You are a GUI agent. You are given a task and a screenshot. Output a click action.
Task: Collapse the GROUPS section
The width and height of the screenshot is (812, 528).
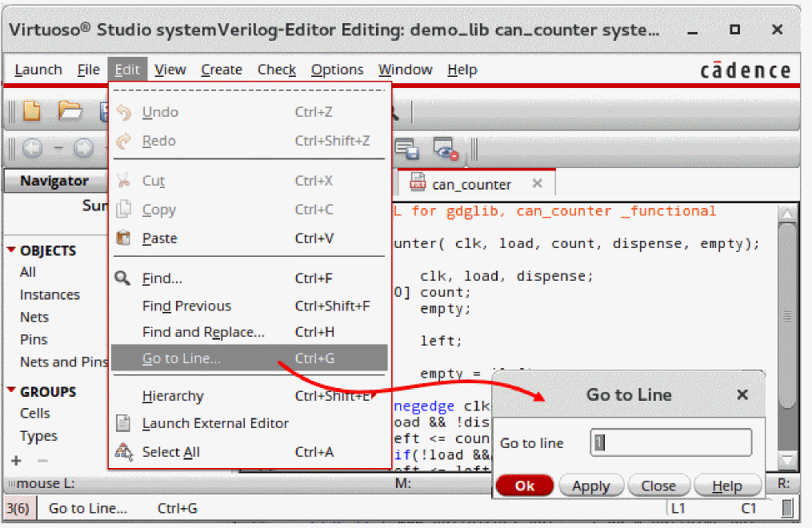coord(11,390)
